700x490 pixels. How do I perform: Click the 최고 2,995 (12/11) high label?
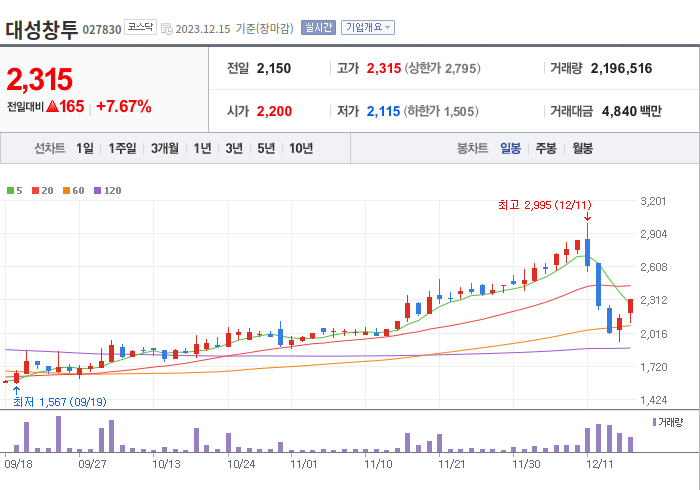point(545,205)
